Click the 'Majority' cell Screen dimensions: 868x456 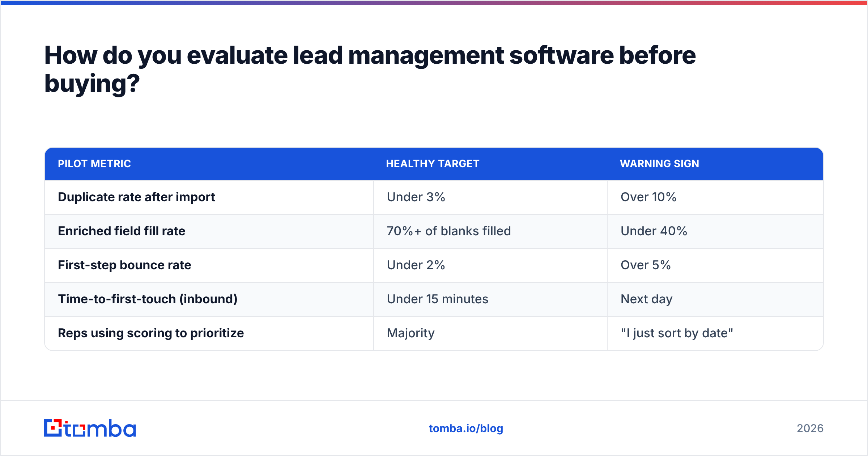pyautogui.click(x=490, y=333)
